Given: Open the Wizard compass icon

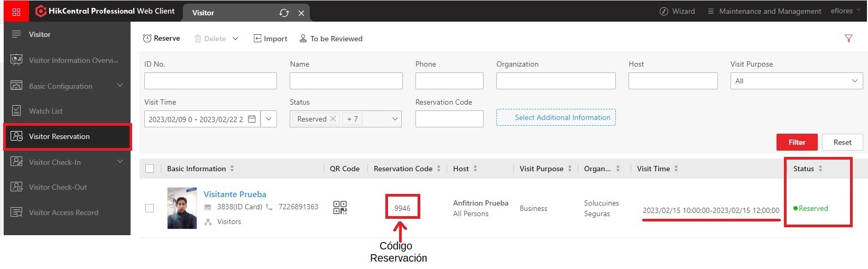Looking at the screenshot, I should [664, 11].
